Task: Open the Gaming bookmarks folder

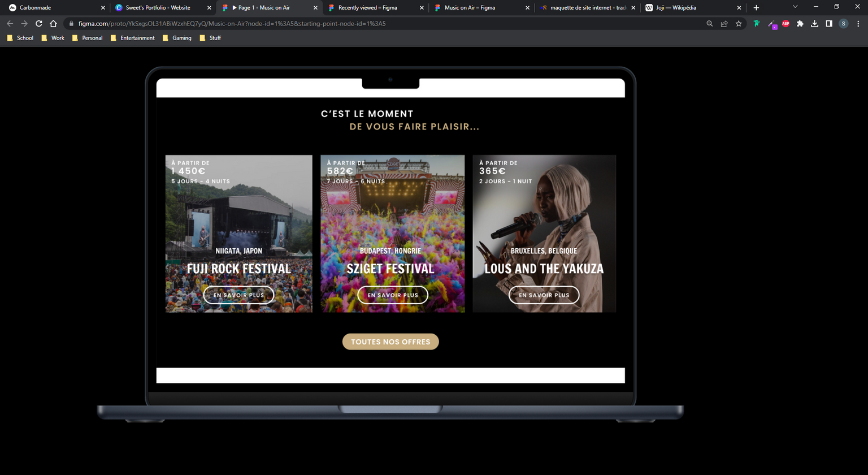Action: point(177,38)
